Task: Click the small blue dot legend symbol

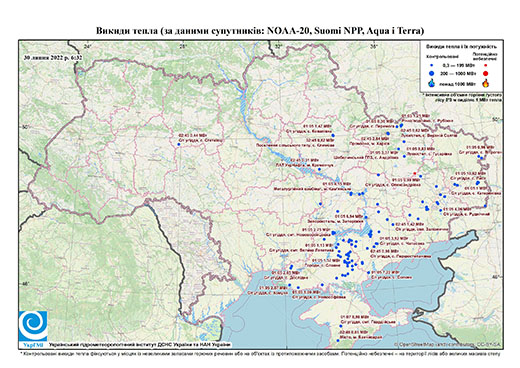Action: tap(432, 65)
